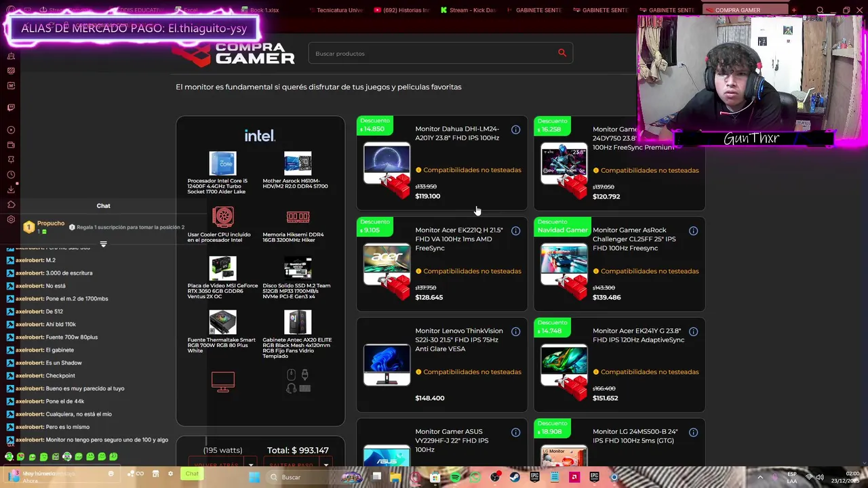Viewport: 868px width, 488px height.
Task: Click the Intel Core i5 12400F processor image
Action: (x=223, y=163)
